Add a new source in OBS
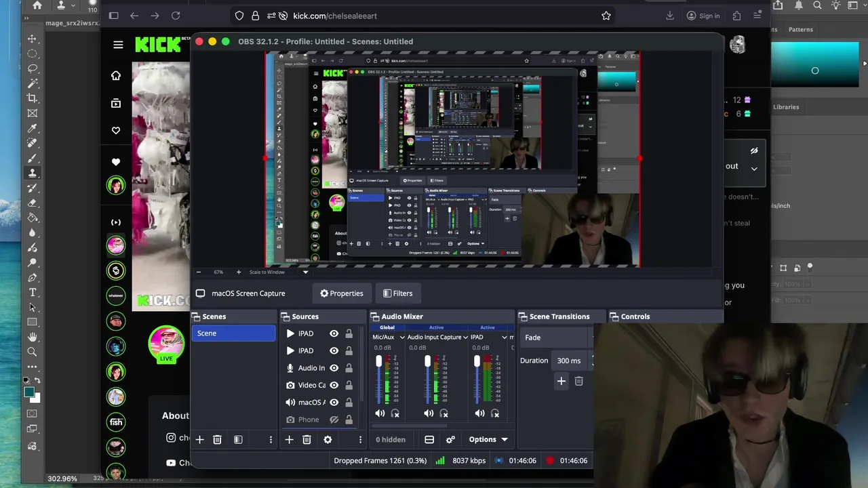Viewport: 868px width, 488px height. pyautogui.click(x=289, y=440)
